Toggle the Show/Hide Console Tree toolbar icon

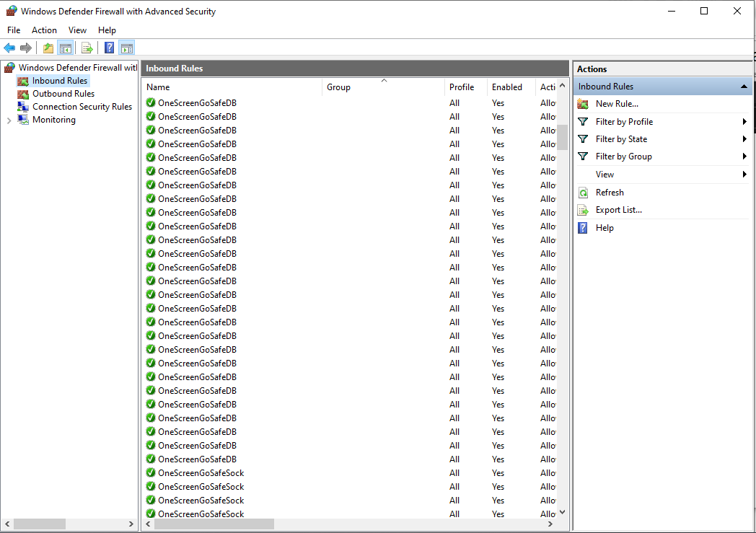[66, 48]
